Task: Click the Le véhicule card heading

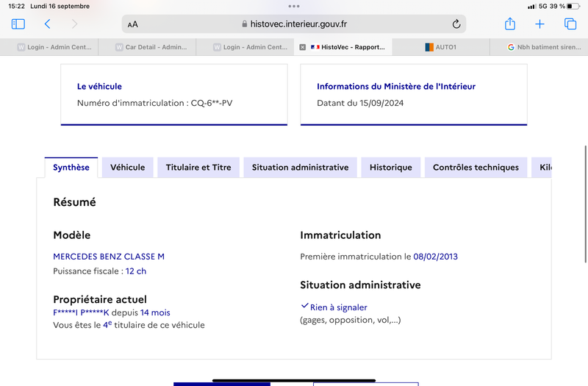Action: coord(99,86)
